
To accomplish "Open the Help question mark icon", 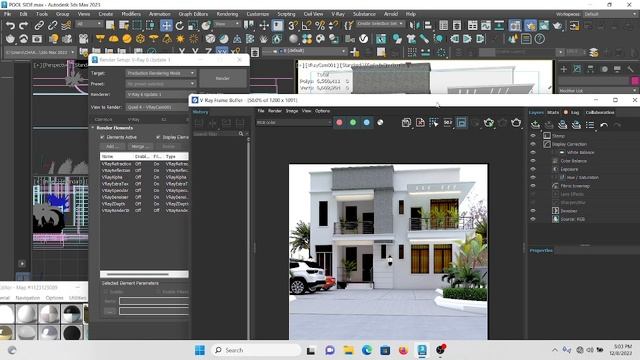I will tap(540, 39).
